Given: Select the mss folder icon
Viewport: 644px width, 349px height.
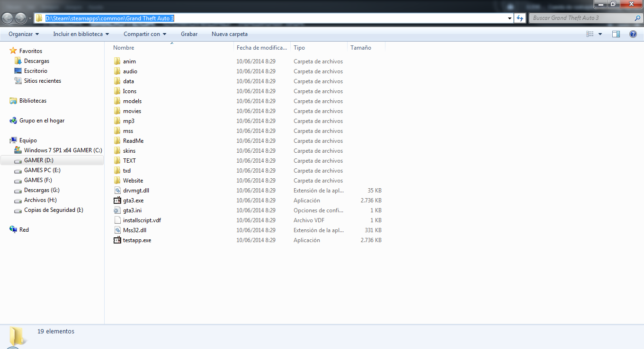Looking at the screenshot, I should pyautogui.click(x=117, y=131).
